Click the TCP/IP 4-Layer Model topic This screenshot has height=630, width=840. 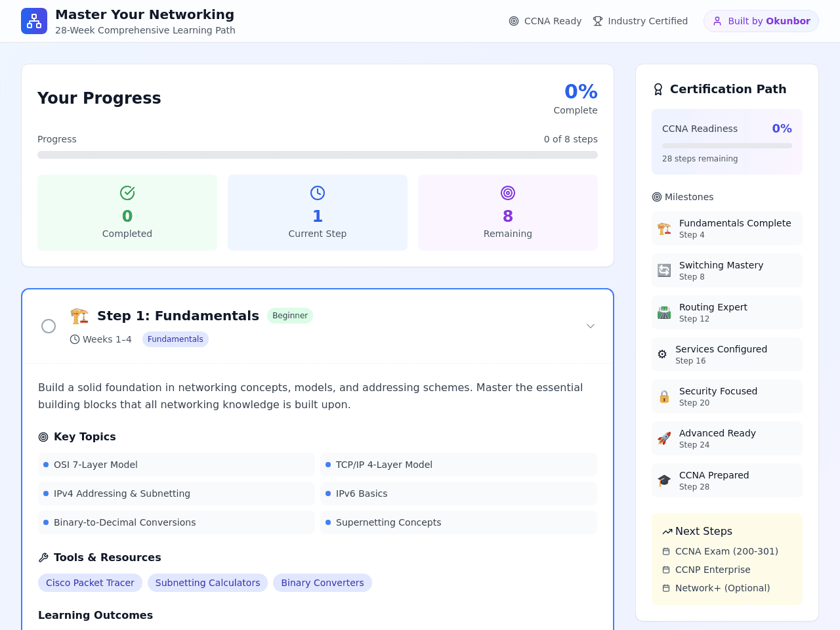459,465
